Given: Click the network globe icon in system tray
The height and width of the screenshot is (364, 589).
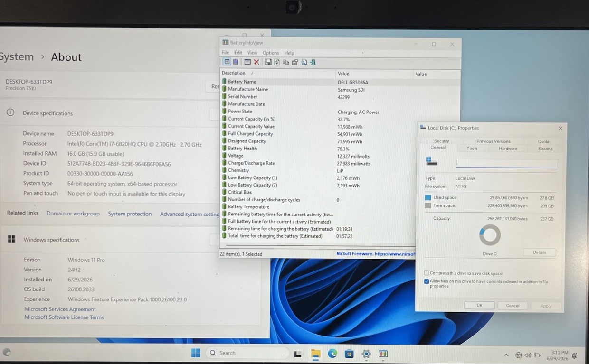Looking at the screenshot, I should (x=519, y=355).
